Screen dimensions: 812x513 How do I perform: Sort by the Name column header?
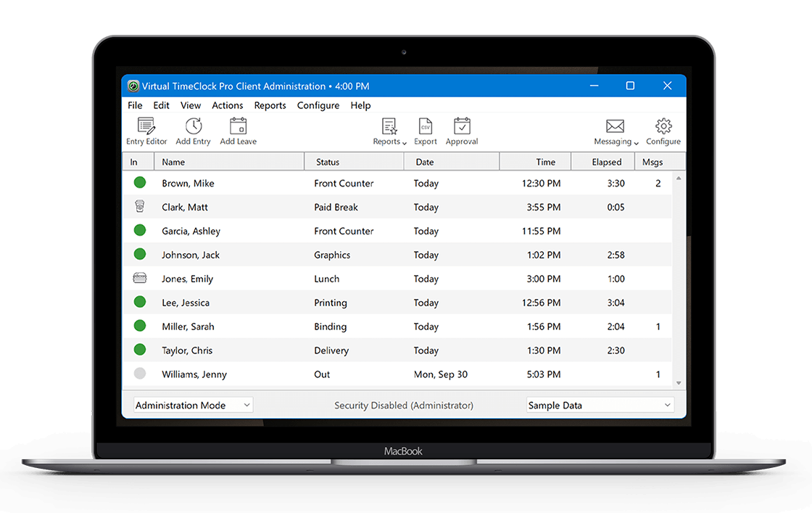229,162
